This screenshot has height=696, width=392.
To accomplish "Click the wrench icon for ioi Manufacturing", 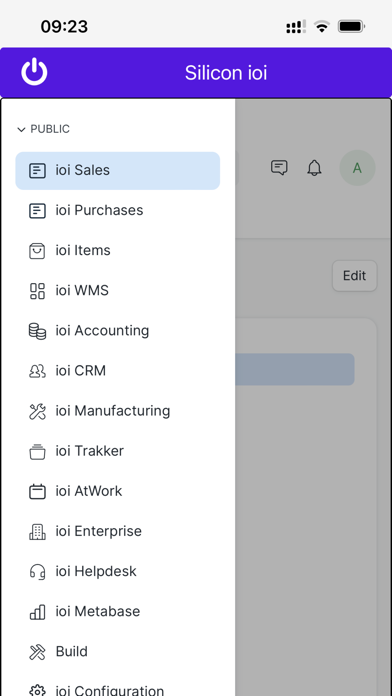I will [x=37, y=411].
